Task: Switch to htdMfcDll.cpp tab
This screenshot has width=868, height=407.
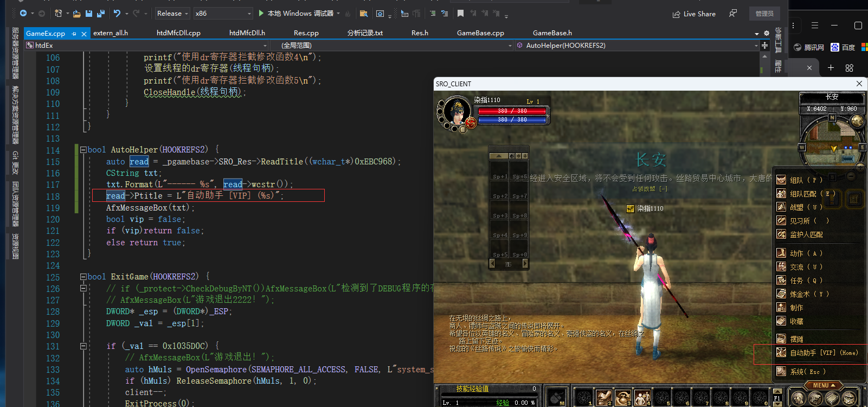Action: (178, 33)
